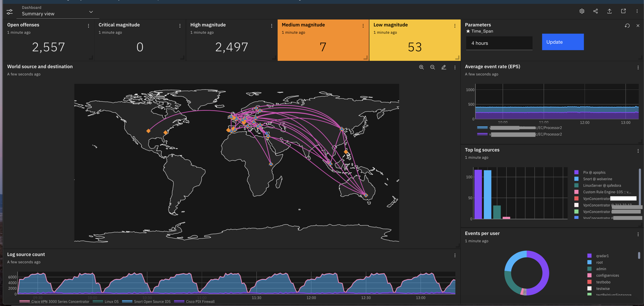Click the share dashboard icon
Viewport: 644px width, 306px height.
tap(596, 11)
